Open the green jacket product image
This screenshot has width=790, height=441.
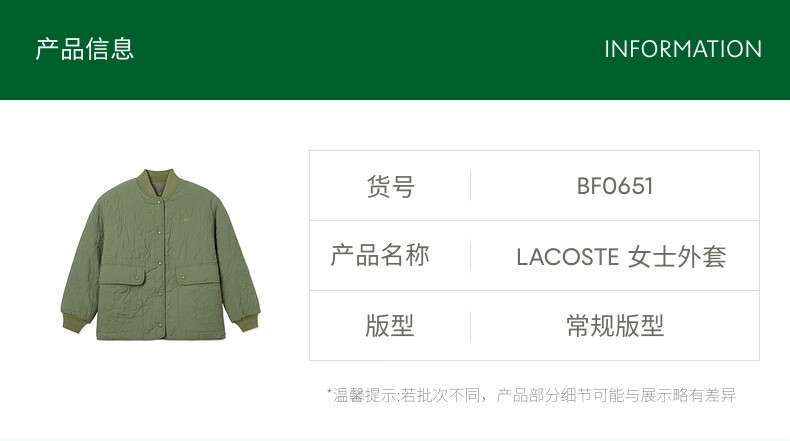click(x=160, y=254)
